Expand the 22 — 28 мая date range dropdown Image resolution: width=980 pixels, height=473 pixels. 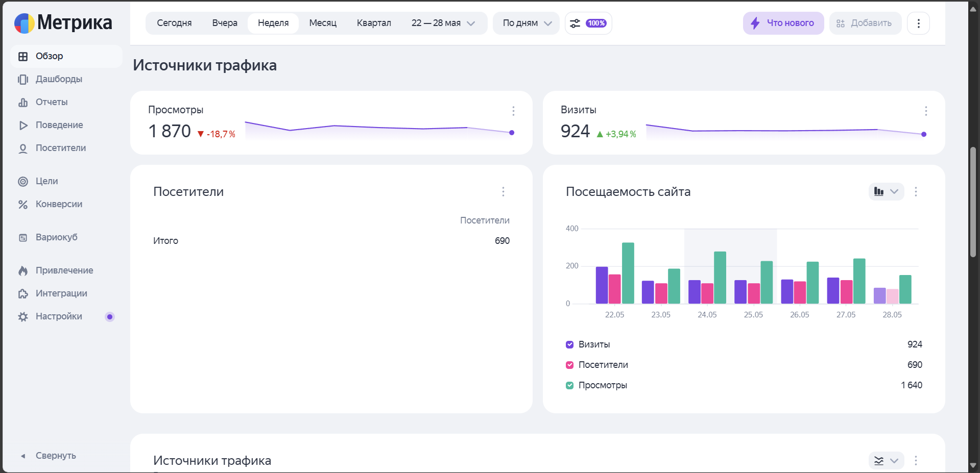443,23
